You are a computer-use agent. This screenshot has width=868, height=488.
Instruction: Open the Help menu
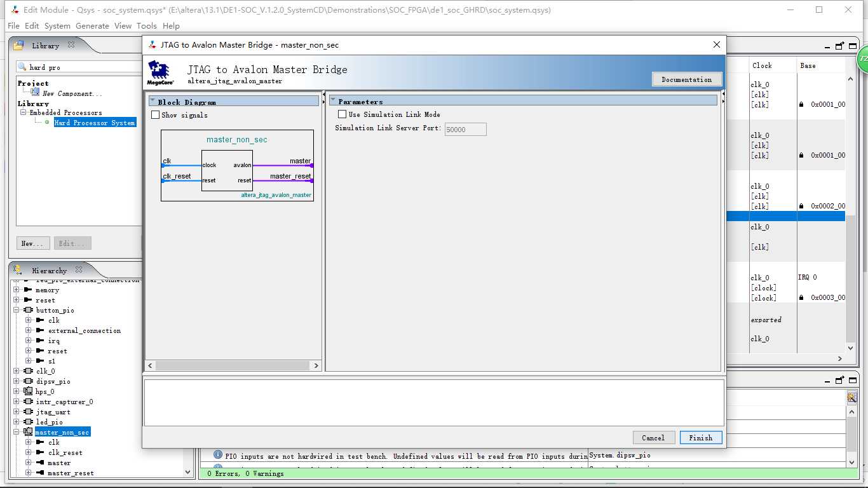pyautogui.click(x=171, y=26)
